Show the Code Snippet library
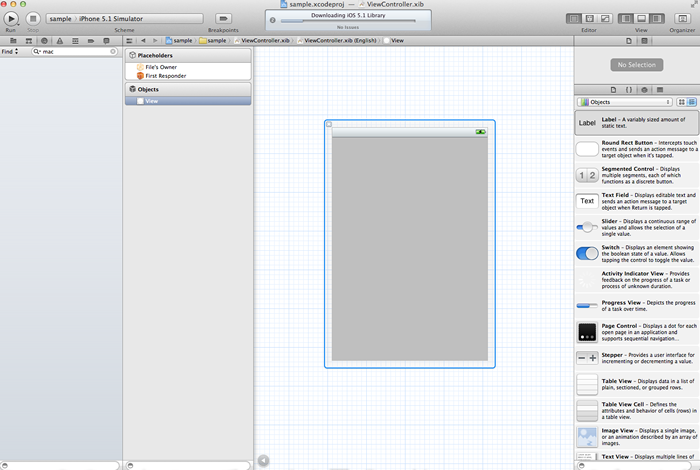The height and width of the screenshot is (470, 700). pos(629,90)
